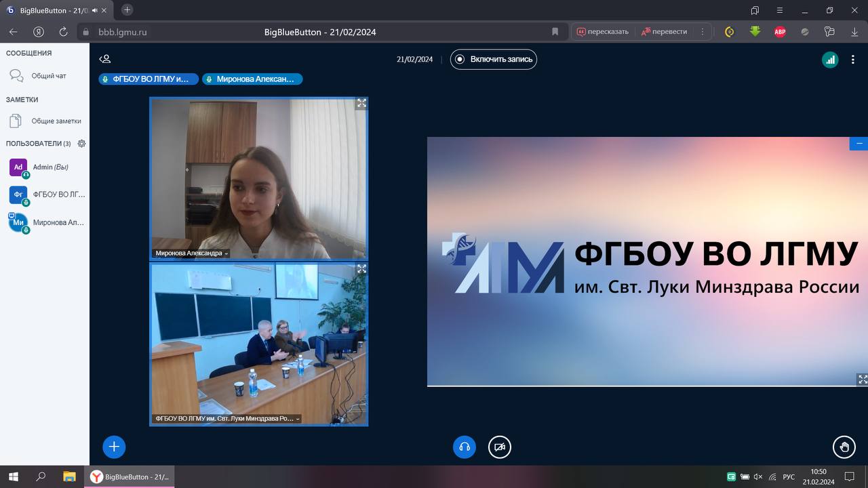Open the ФГБОУ ВО ЛГМУ webcam name dropdown
The height and width of the screenshot is (488, 868).
coord(227,418)
